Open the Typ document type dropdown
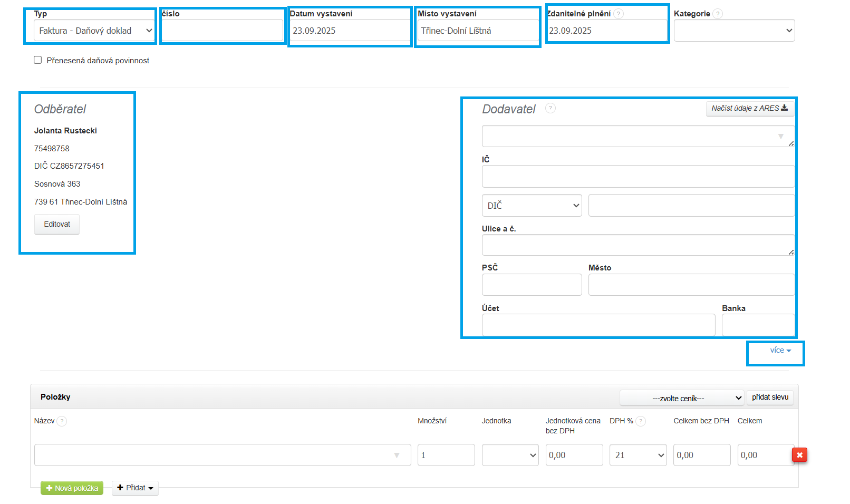Image resolution: width=850 pixels, height=504 pixels. (94, 31)
